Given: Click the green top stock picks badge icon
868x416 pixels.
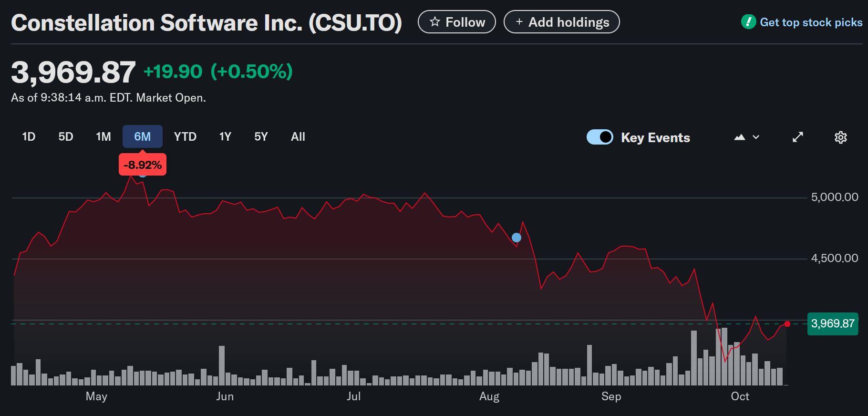Looking at the screenshot, I should pos(748,22).
